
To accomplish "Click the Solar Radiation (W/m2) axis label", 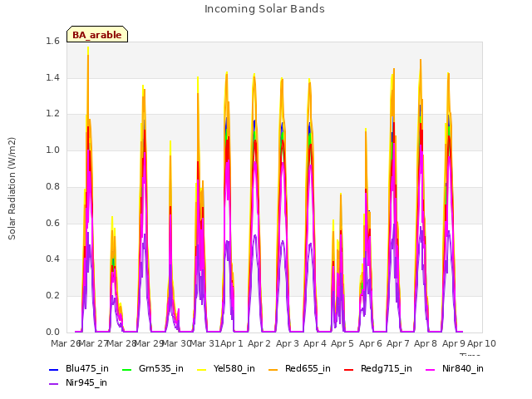I will click(x=12, y=189).
